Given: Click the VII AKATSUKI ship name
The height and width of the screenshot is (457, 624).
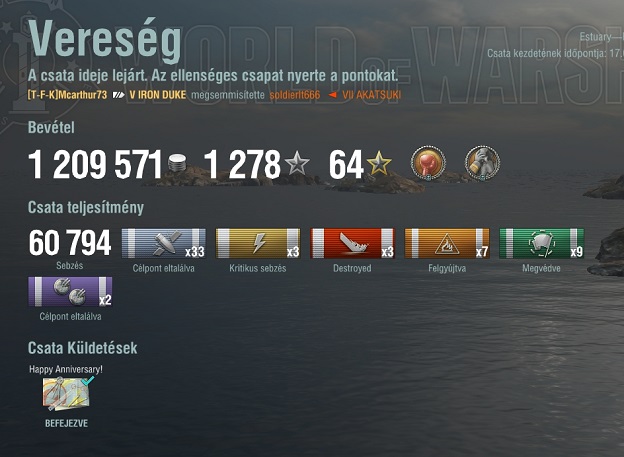Looking at the screenshot, I should coord(372,95).
